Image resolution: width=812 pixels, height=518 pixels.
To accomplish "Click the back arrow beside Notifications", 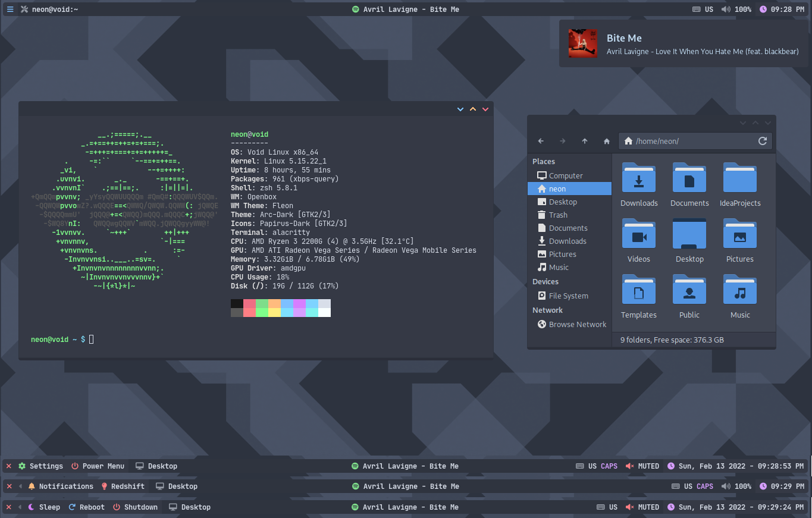I will [21, 486].
